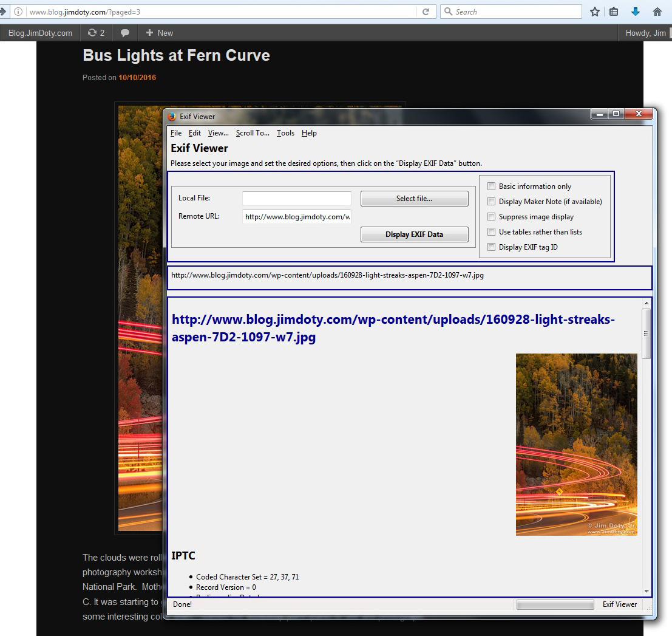
Task: Open the blue image URL heading link
Action: (x=393, y=328)
